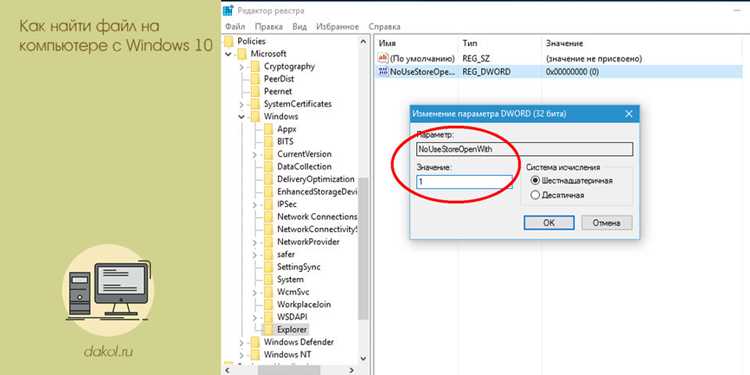Image resolution: width=750 pixels, height=375 pixels.
Task: Click the CurrentVersion folder icon
Action: tap(269, 154)
